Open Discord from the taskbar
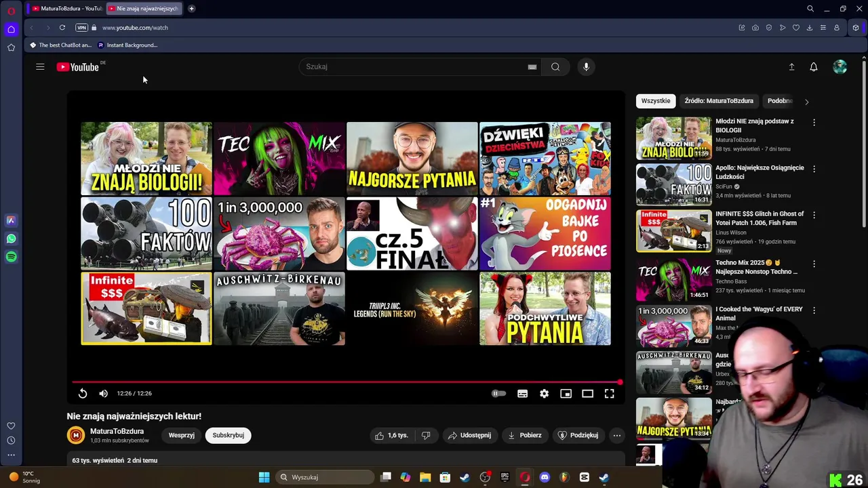This screenshot has width=868, height=488. pos(545,477)
